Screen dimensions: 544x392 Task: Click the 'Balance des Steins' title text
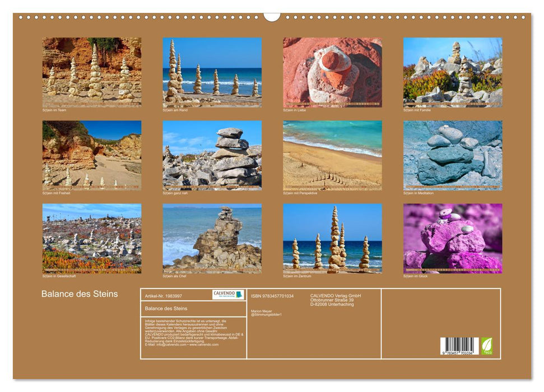coord(81,293)
